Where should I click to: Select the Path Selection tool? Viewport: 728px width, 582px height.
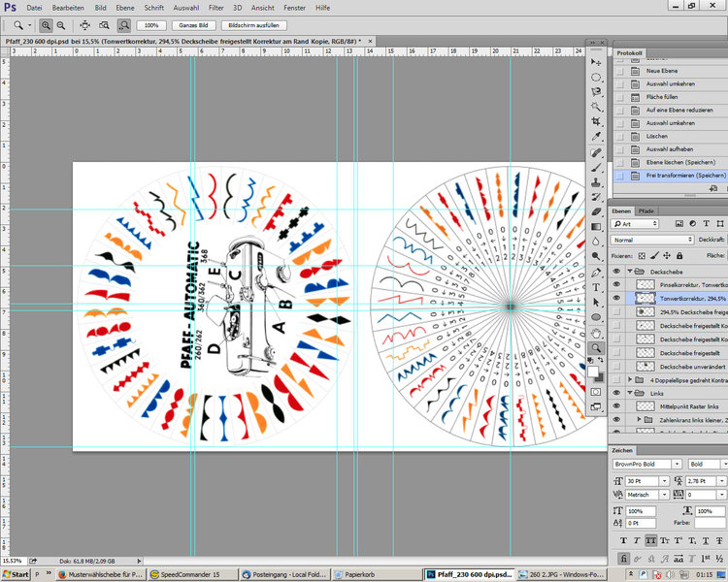(x=596, y=302)
